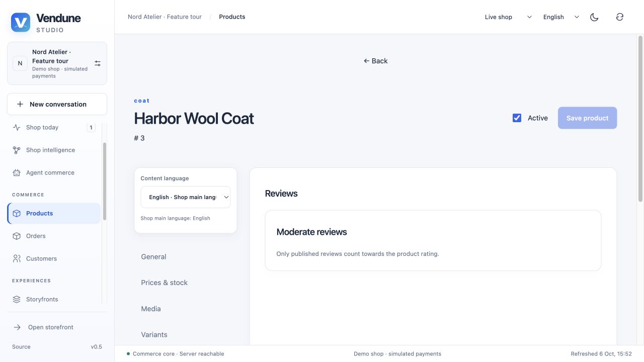Click the plus icon for New conversation
644x362 pixels.
[20, 104]
